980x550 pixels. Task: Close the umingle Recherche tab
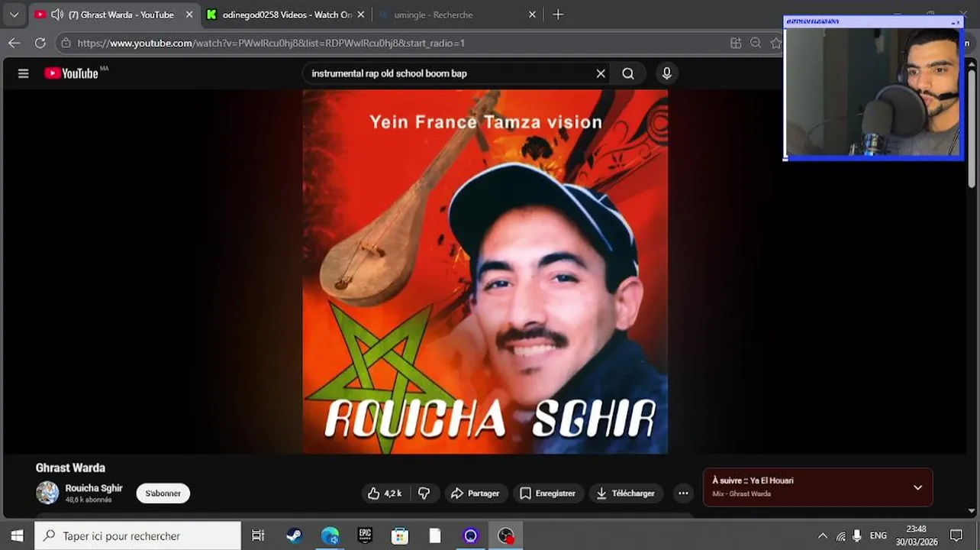(532, 15)
